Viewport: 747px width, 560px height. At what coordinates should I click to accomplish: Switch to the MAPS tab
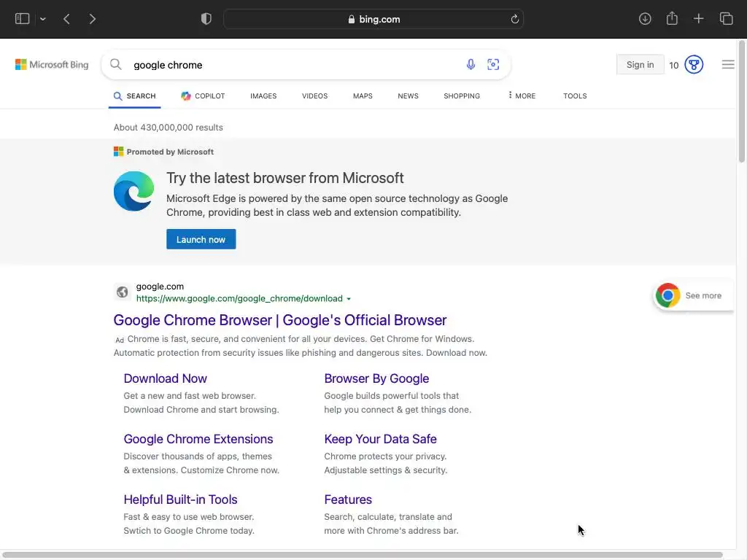click(363, 96)
